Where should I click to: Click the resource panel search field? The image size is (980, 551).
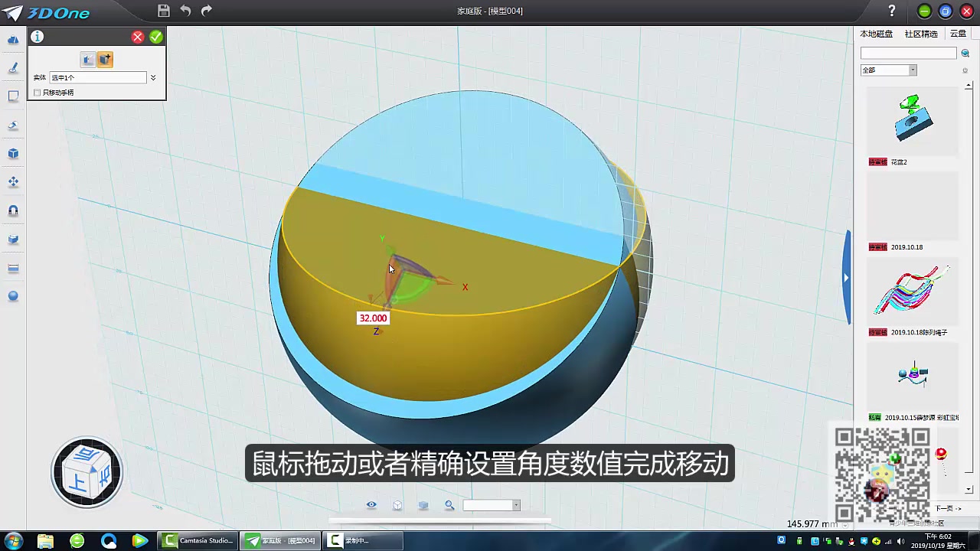(x=908, y=53)
